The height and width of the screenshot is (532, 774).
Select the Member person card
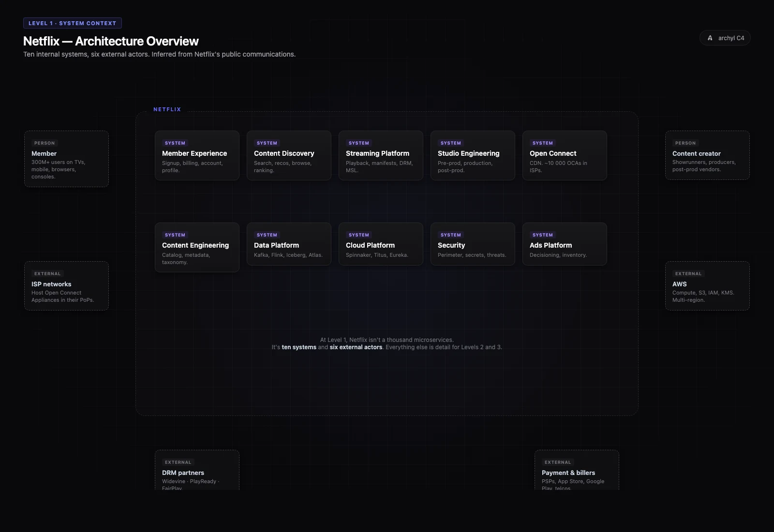(66, 159)
